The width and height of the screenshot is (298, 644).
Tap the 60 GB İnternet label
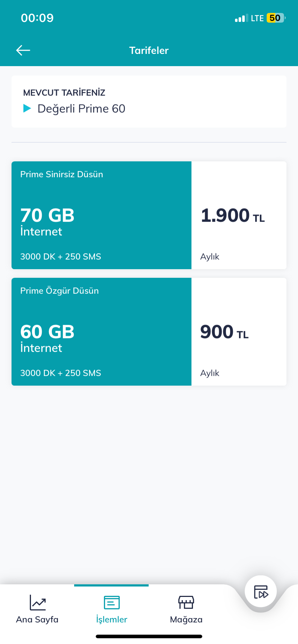coord(47,339)
